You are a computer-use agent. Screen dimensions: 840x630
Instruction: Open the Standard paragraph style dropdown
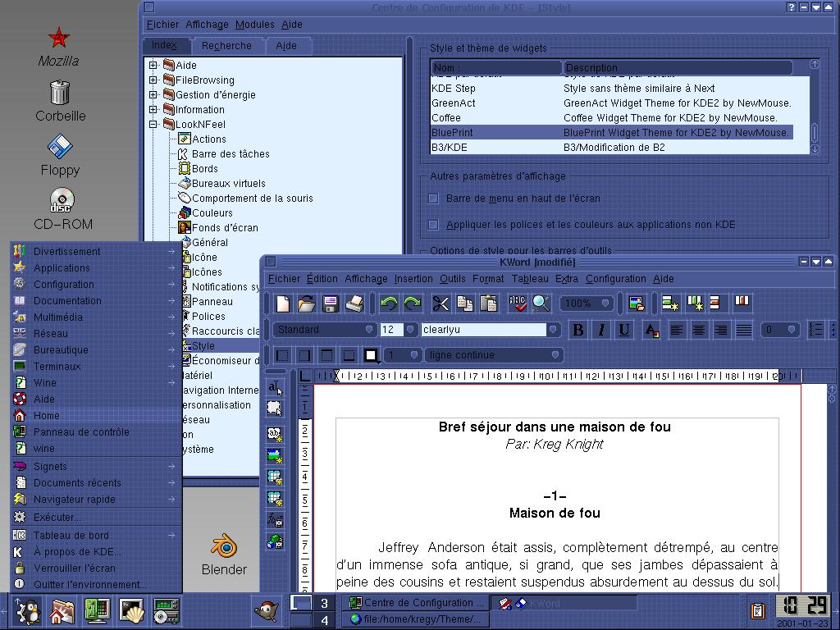point(325,330)
